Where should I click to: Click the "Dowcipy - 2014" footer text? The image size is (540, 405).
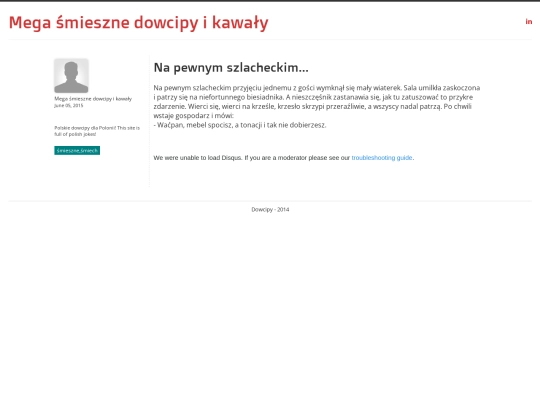pyautogui.click(x=270, y=209)
